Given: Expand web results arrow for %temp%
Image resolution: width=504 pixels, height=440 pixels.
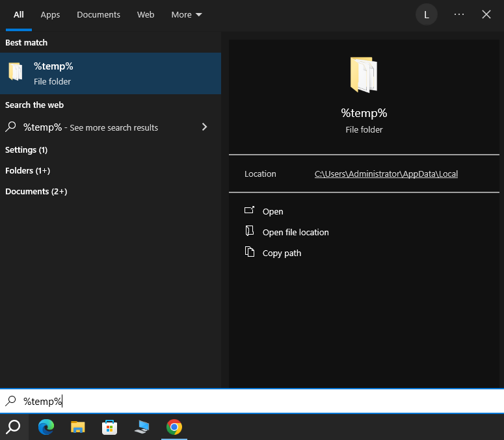Looking at the screenshot, I should 204,127.
